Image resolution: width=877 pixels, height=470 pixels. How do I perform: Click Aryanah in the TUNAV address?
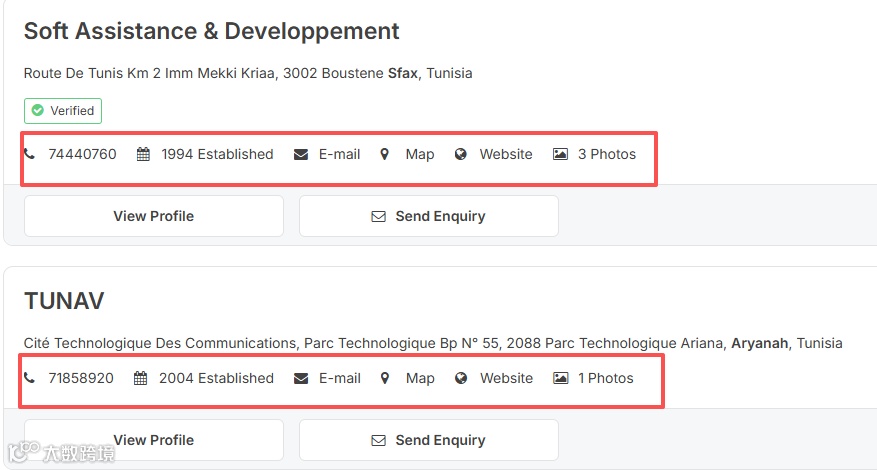(760, 343)
